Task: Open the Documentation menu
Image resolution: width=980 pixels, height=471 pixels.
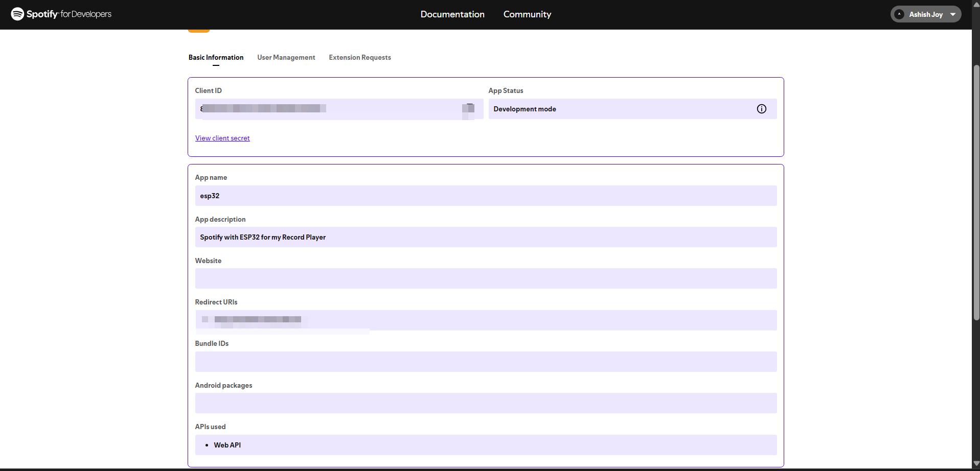Action: click(x=452, y=14)
